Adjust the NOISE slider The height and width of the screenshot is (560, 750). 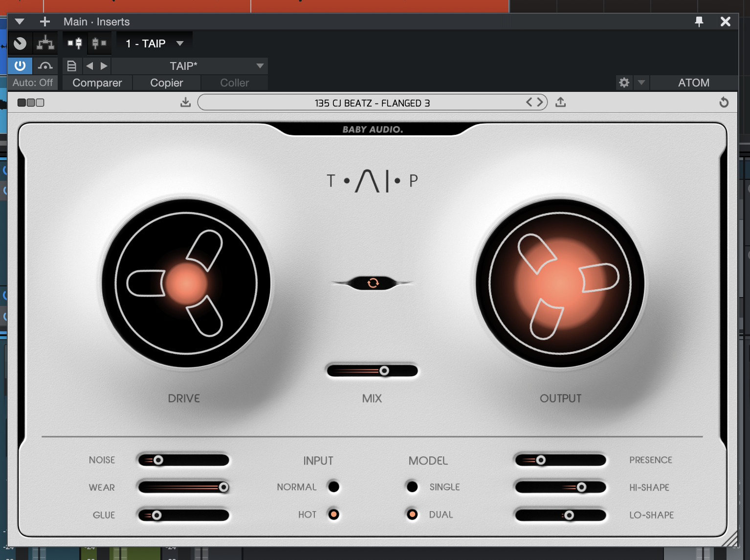[183, 460]
